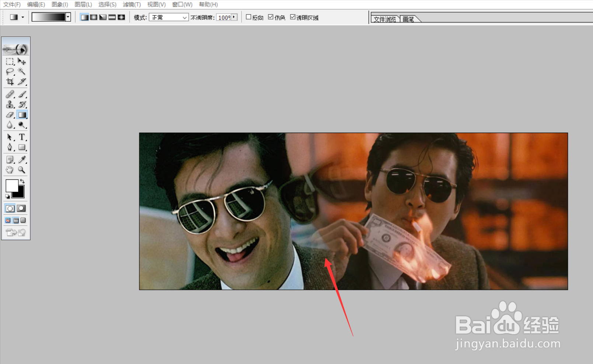The image size is (593, 364).
Task: Select the Rectangle shape tool
Action: pyautogui.click(x=22, y=147)
